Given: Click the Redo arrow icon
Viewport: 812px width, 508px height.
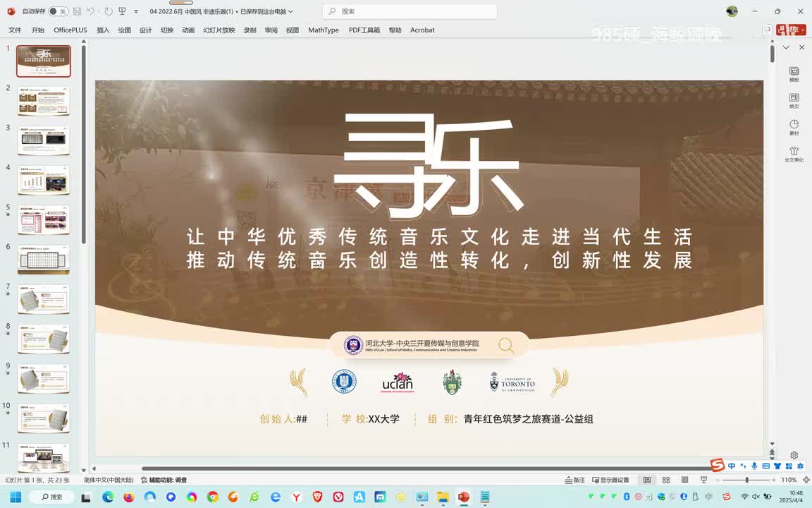Looking at the screenshot, I should click(108, 11).
